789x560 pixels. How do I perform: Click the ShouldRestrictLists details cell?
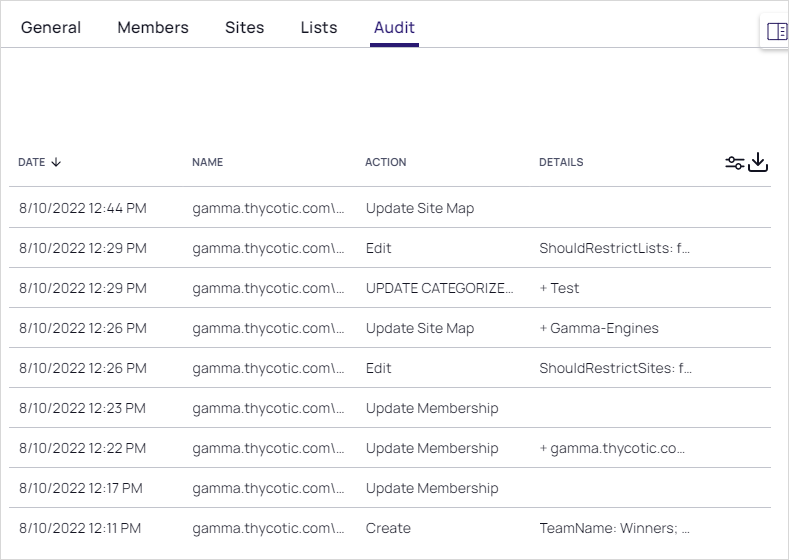[615, 248]
